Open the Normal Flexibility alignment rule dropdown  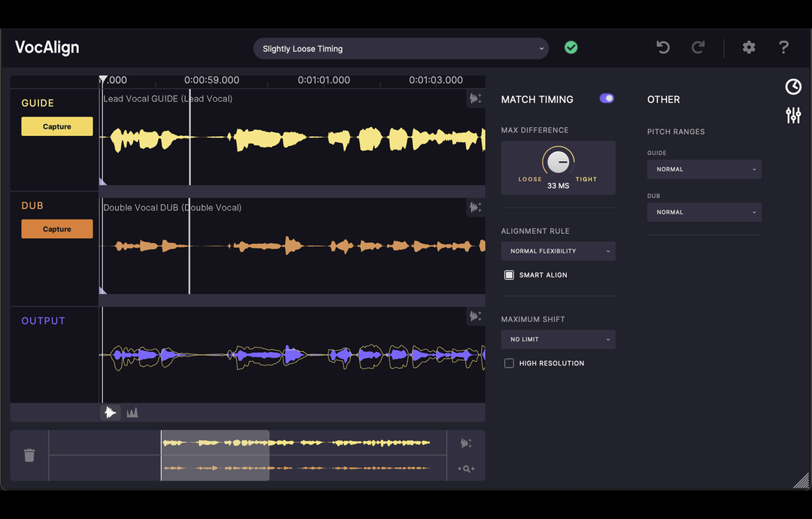point(558,251)
